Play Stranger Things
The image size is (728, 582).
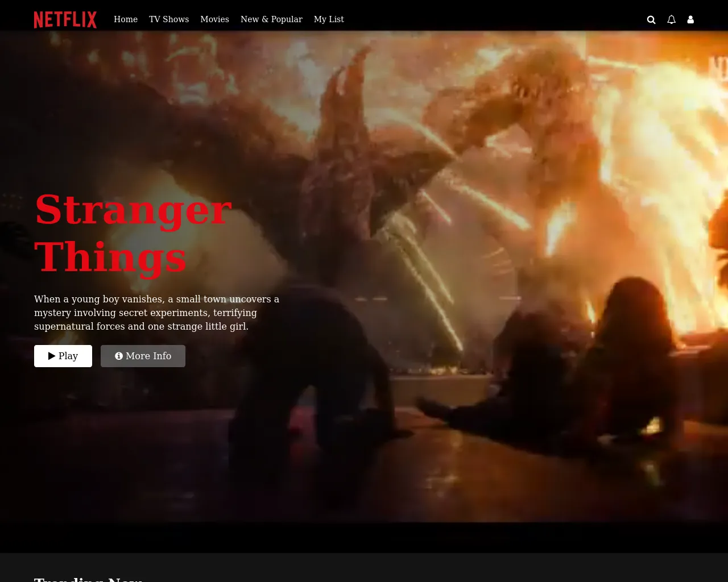click(63, 356)
